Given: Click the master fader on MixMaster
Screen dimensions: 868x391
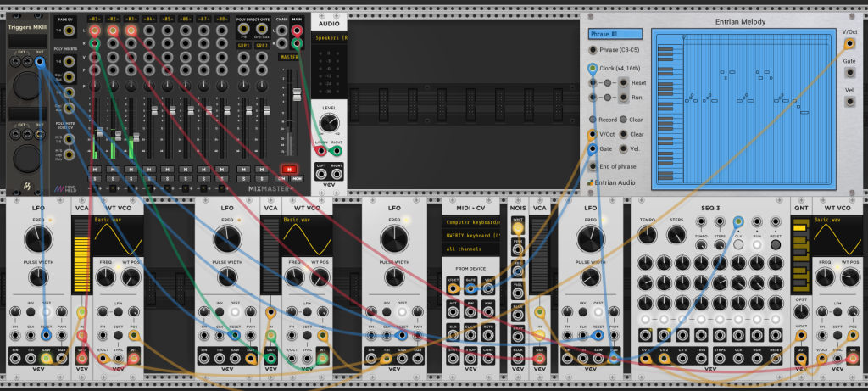Looking at the screenshot, I should click(296, 94).
